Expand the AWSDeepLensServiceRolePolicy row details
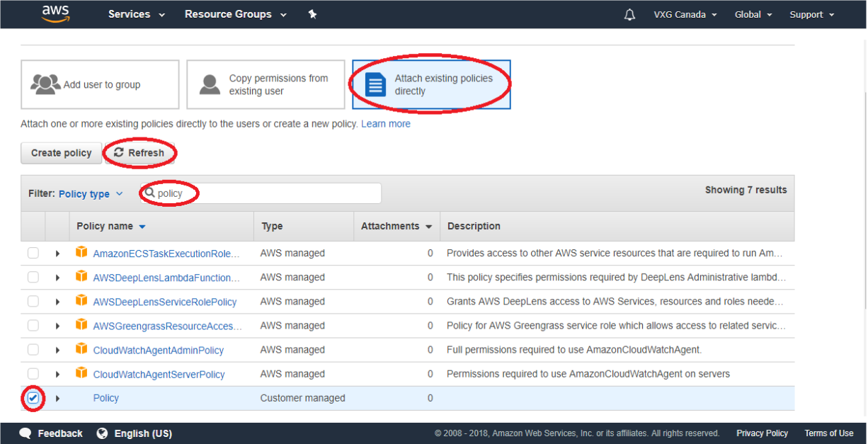 (57, 302)
